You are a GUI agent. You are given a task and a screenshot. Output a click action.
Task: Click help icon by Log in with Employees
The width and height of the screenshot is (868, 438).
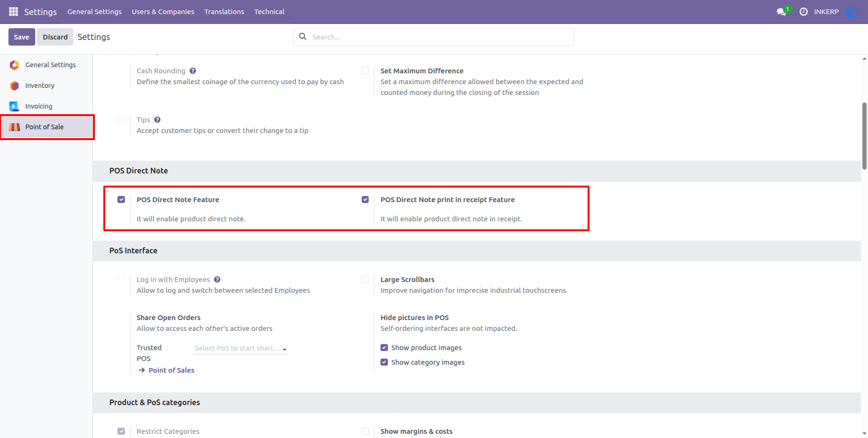217,280
